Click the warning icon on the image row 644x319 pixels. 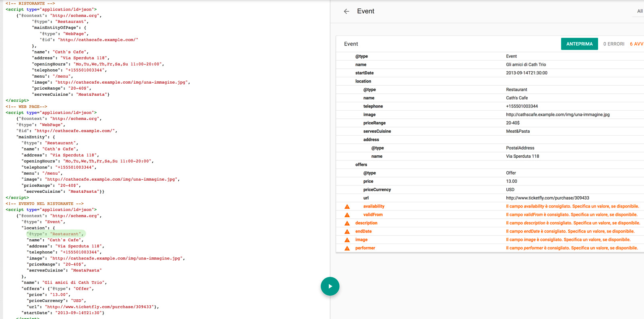click(x=347, y=240)
